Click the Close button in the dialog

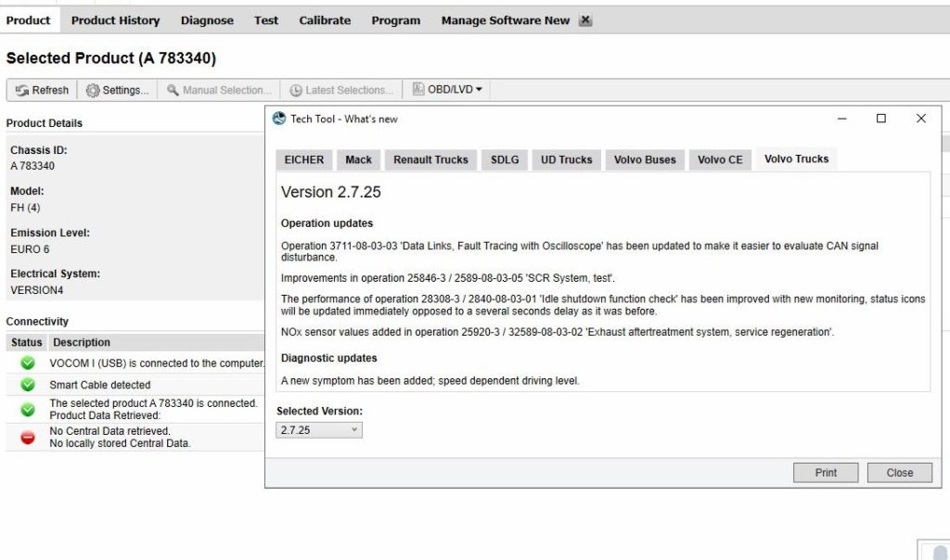(x=899, y=472)
